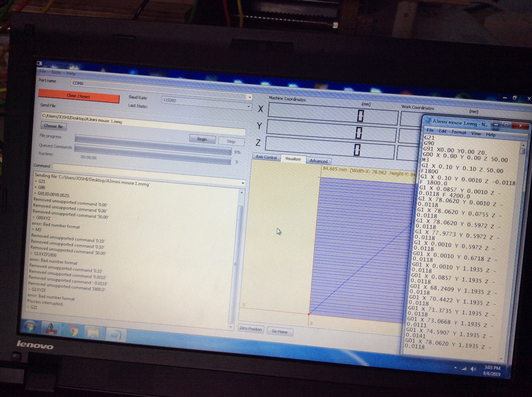Open Notepad's Edit menu

pyautogui.click(x=443, y=131)
